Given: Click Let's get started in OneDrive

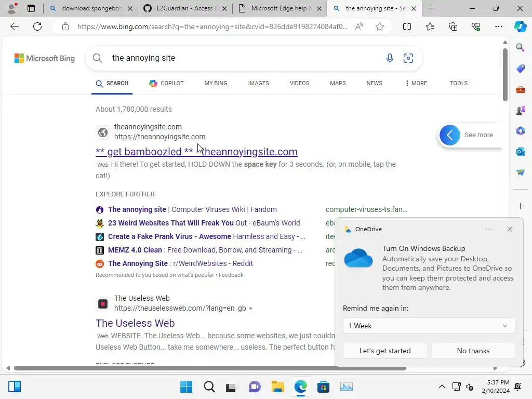Looking at the screenshot, I should click(x=385, y=351).
